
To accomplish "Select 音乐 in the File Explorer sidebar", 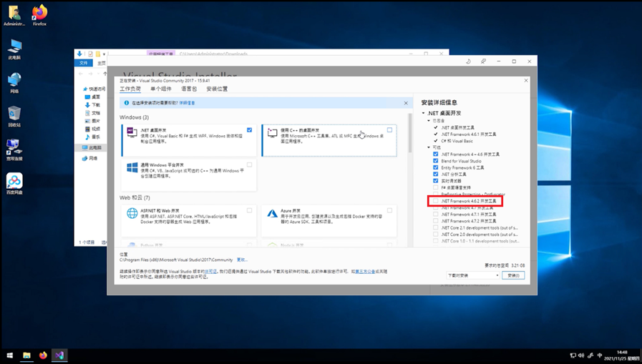I will (x=92, y=137).
